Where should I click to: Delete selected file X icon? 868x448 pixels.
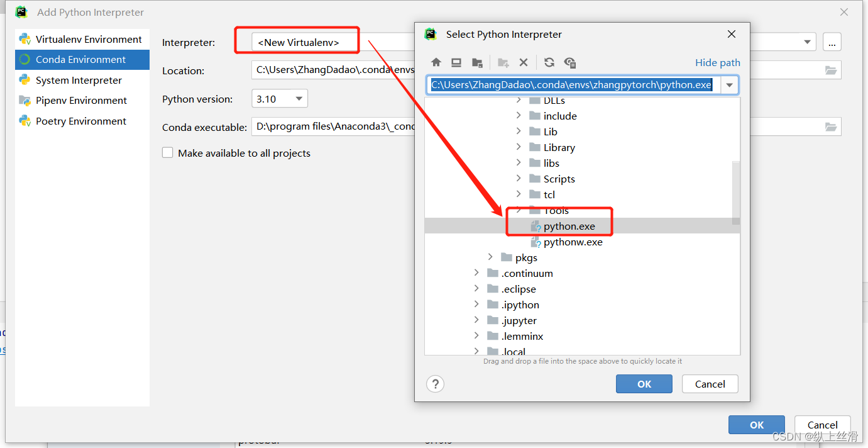click(x=523, y=62)
